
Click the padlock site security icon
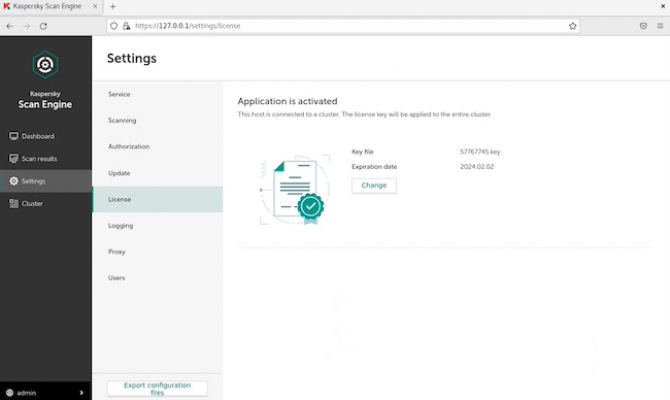pos(126,26)
